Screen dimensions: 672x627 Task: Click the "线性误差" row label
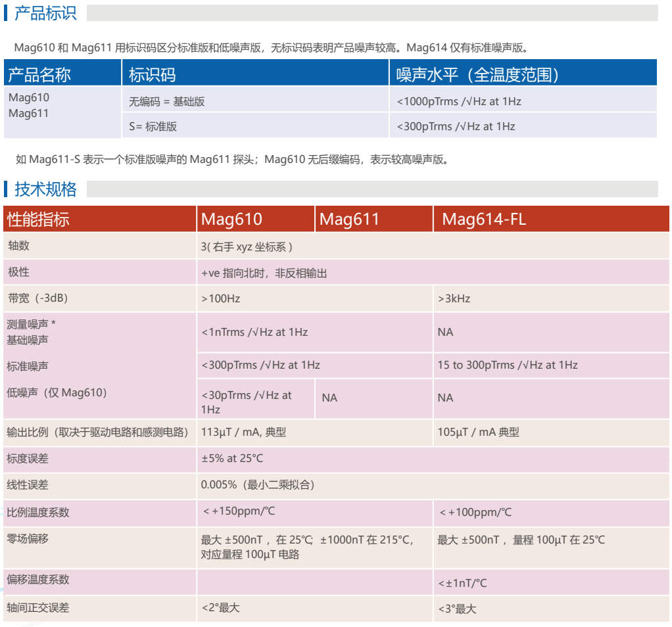coord(28,485)
